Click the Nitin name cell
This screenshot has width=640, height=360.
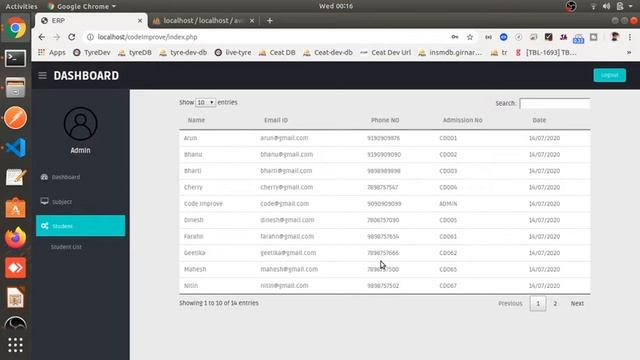(191, 286)
